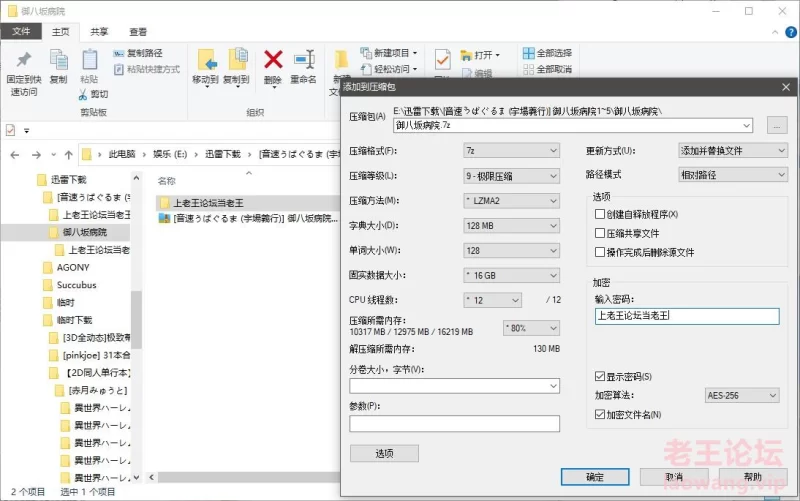Image resolution: width=800 pixels, height=501 pixels.
Task: Click the archive name 御八坂病院.7z field
Action: pos(573,126)
